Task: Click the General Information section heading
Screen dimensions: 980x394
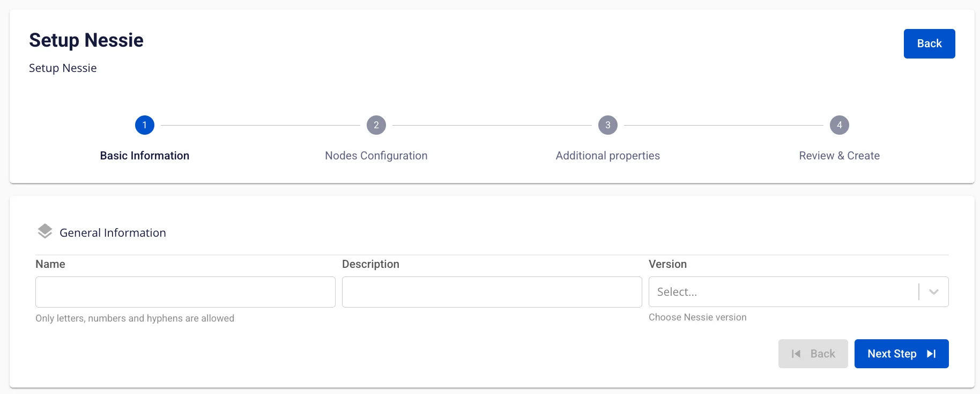Action: [113, 232]
